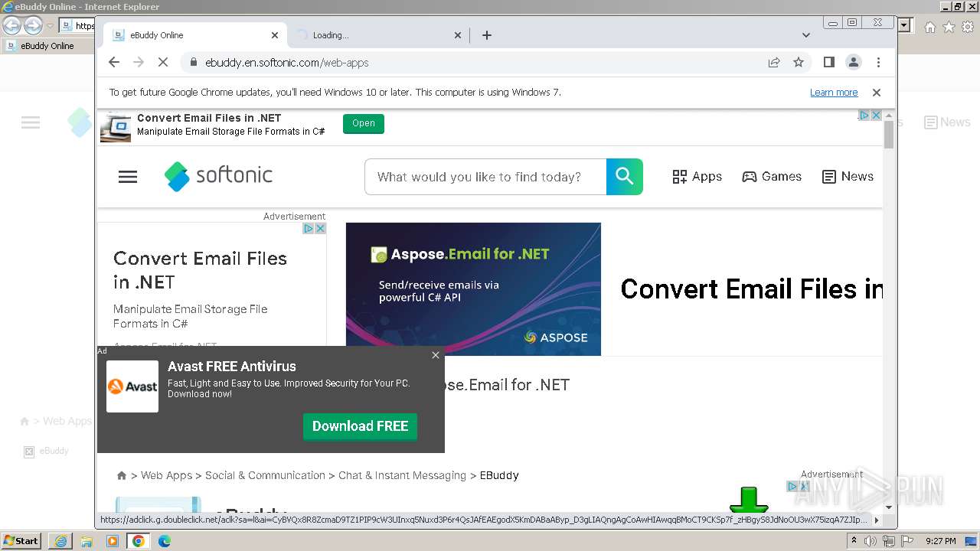Open Internet Explorer from the taskbar
This screenshot has width=980, height=551.
click(60, 541)
